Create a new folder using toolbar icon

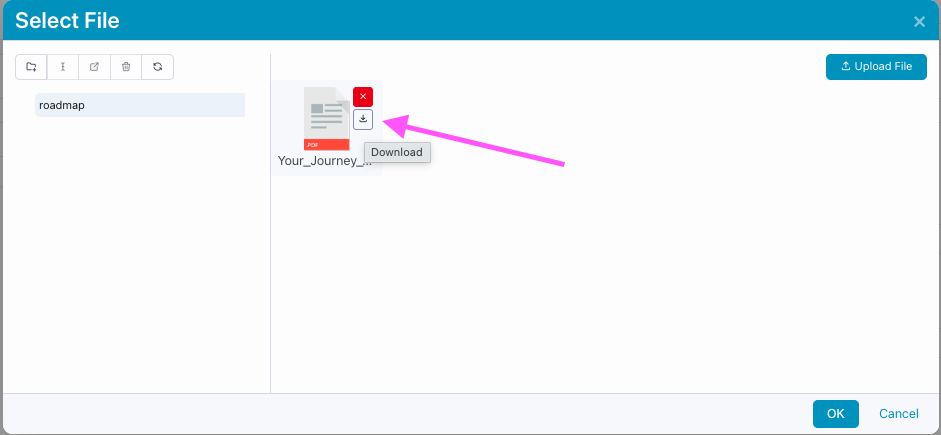[31, 67]
